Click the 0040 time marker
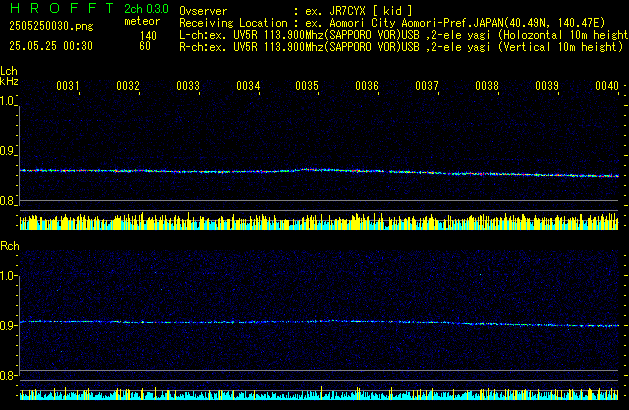The image size is (629, 410). pos(607,86)
